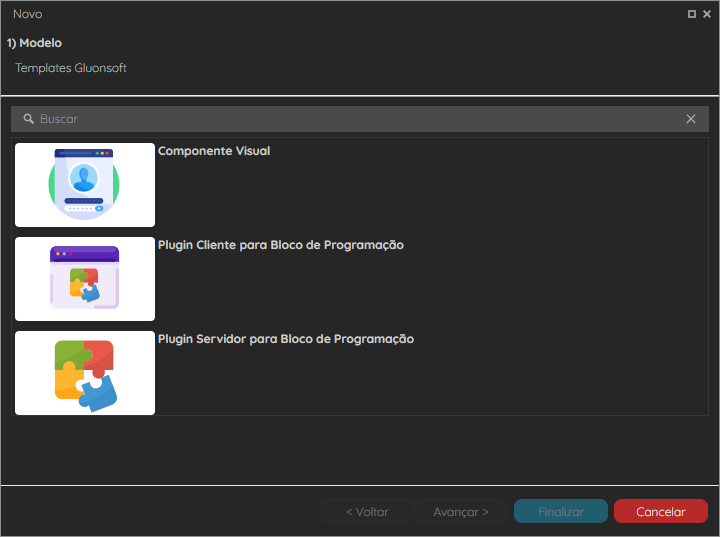This screenshot has width=720, height=537.
Task: Maximize the Novo dialog window
Action: (x=692, y=14)
